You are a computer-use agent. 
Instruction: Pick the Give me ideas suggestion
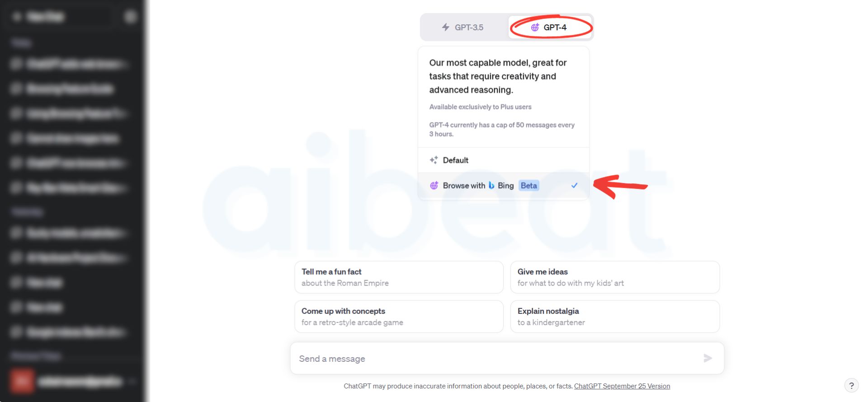point(615,277)
